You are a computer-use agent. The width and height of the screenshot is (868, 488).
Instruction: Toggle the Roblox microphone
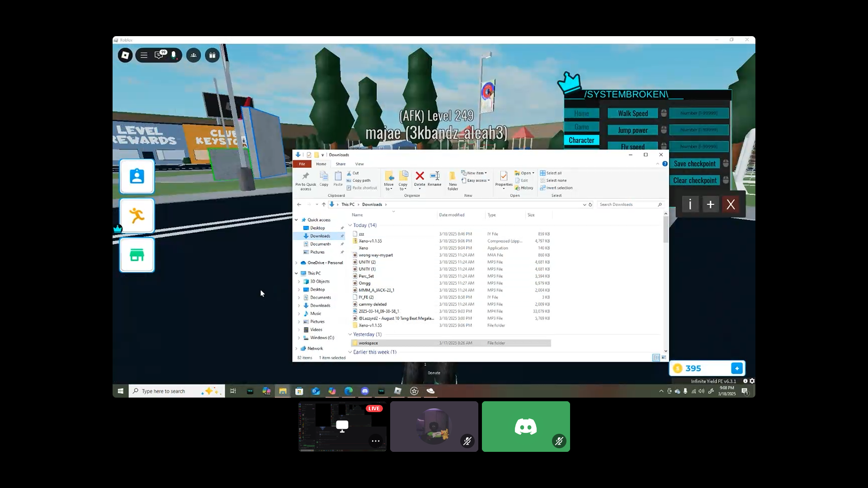click(x=174, y=55)
